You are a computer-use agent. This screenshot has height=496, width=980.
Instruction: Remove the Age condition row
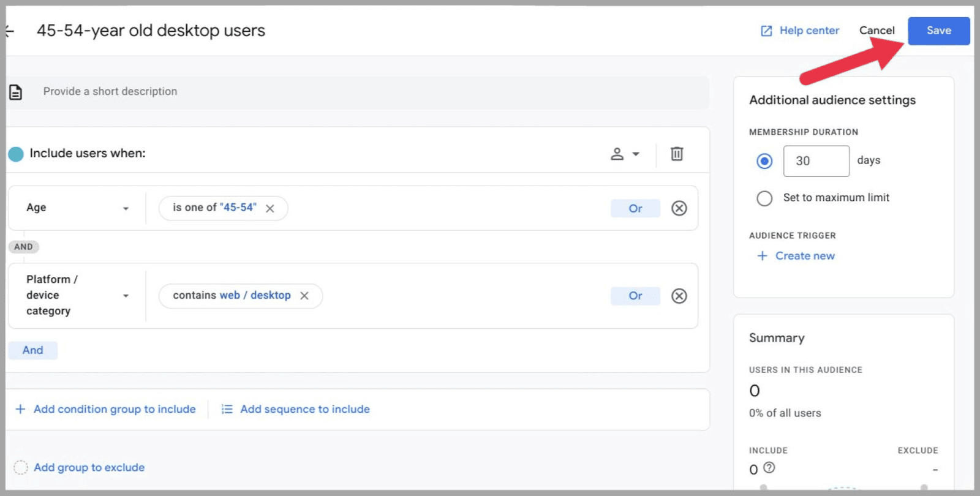(x=679, y=208)
